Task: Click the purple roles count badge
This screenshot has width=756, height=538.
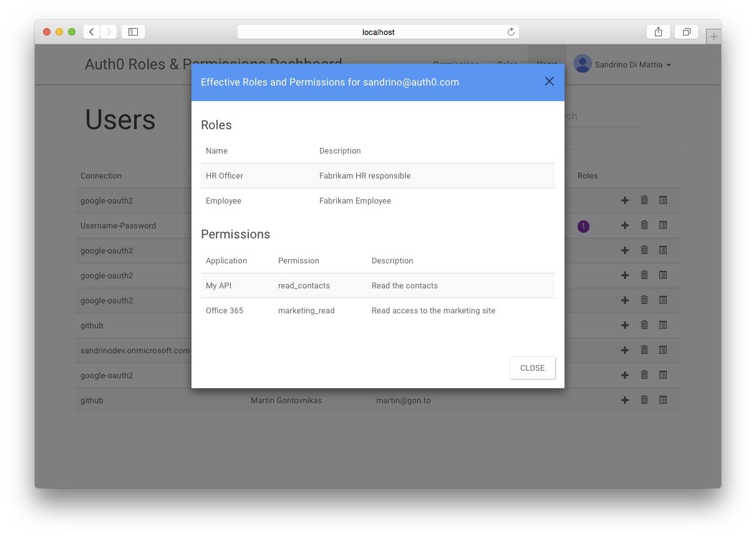Action: click(583, 226)
